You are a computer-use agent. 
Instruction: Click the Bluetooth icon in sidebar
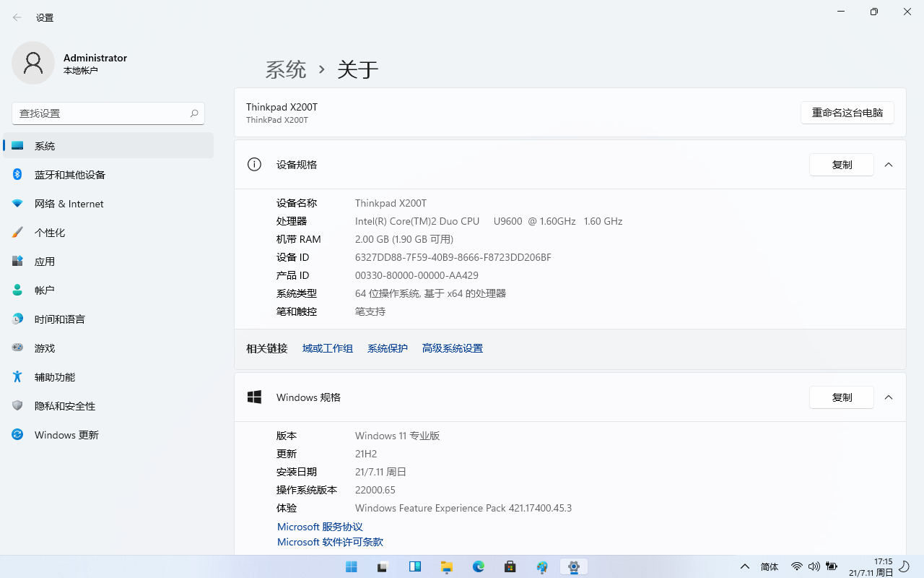click(17, 175)
